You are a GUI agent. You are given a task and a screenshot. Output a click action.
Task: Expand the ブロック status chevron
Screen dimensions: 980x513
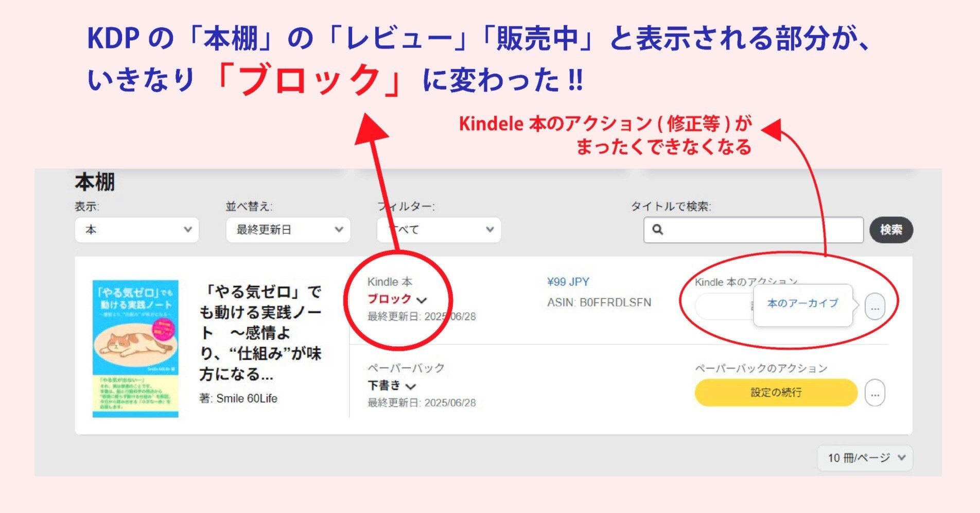422,300
